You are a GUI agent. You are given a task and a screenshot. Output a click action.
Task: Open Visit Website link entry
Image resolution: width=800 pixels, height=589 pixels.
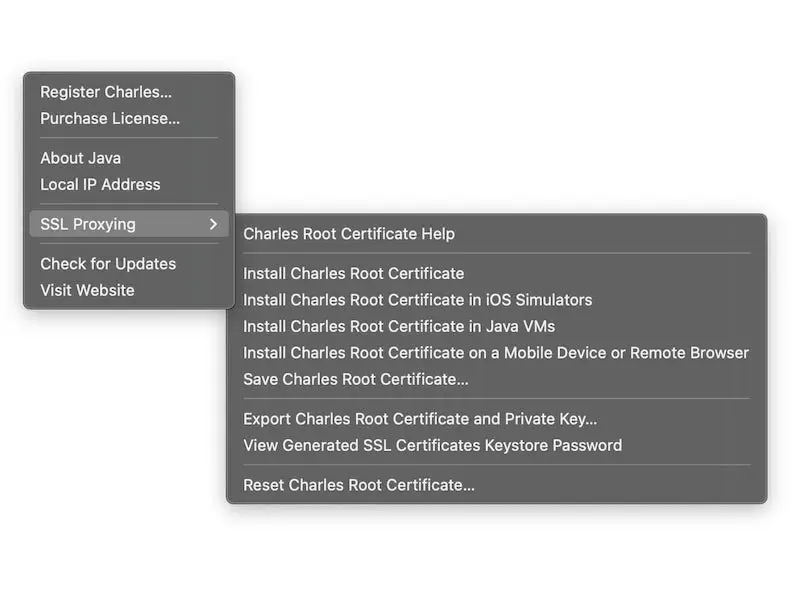87,290
